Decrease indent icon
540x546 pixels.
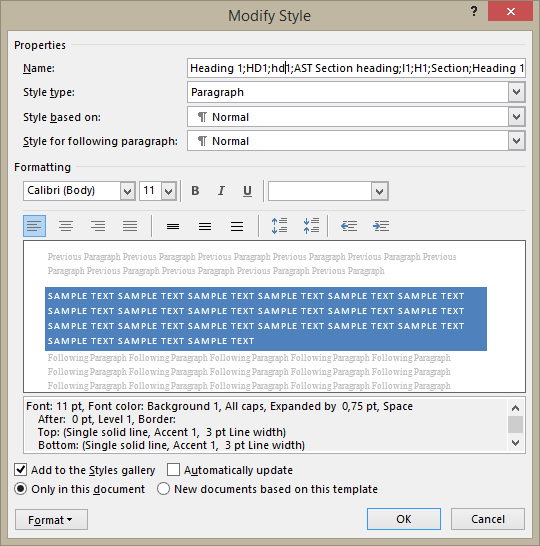pos(349,226)
